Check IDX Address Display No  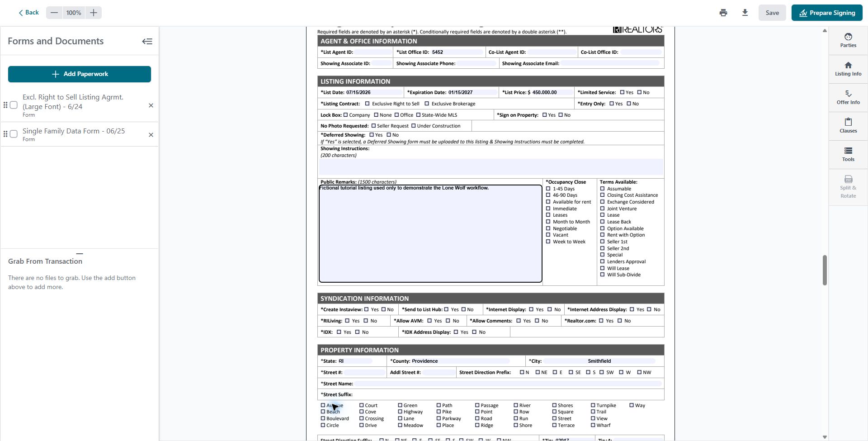(x=474, y=332)
